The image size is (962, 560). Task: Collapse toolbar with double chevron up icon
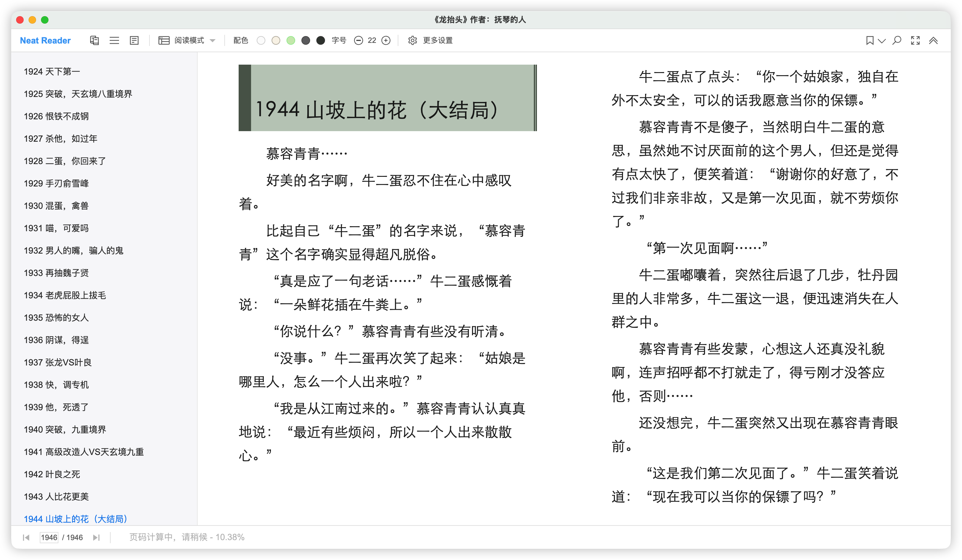coord(933,40)
